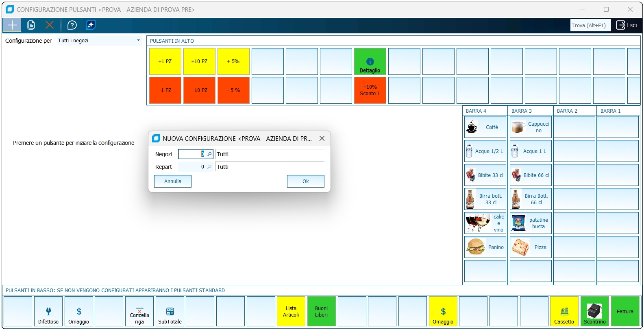The image size is (644, 330).
Task: Open the Negozi lookup magnifier icon
Action: (x=209, y=154)
